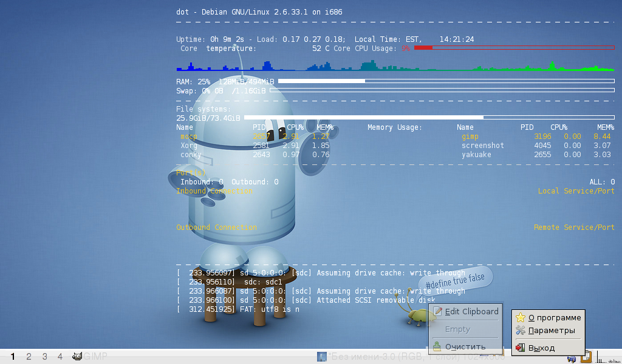
Task: Click the 'yakuake' process name
Action: pos(476,155)
